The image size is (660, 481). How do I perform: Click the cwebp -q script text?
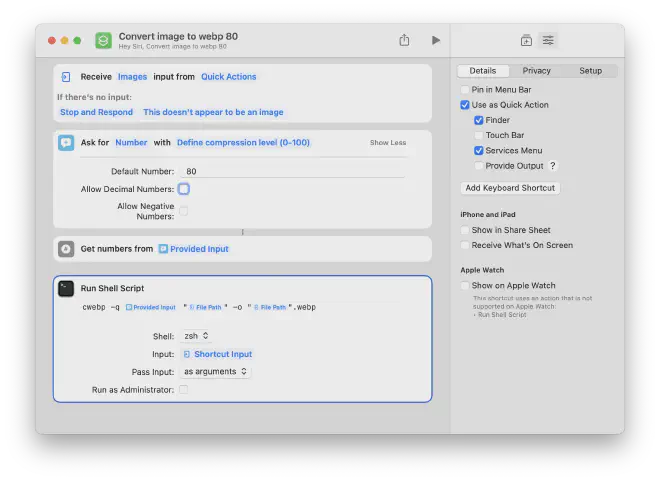tap(101, 307)
